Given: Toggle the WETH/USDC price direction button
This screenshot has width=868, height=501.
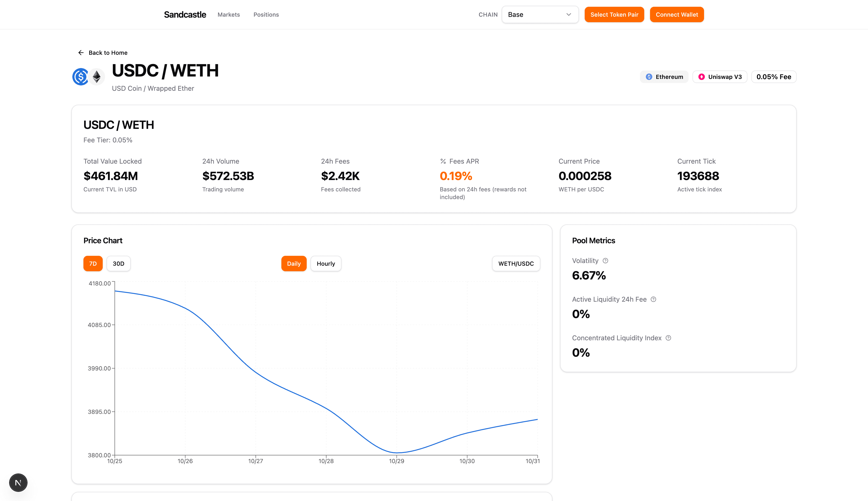Looking at the screenshot, I should tap(516, 264).
